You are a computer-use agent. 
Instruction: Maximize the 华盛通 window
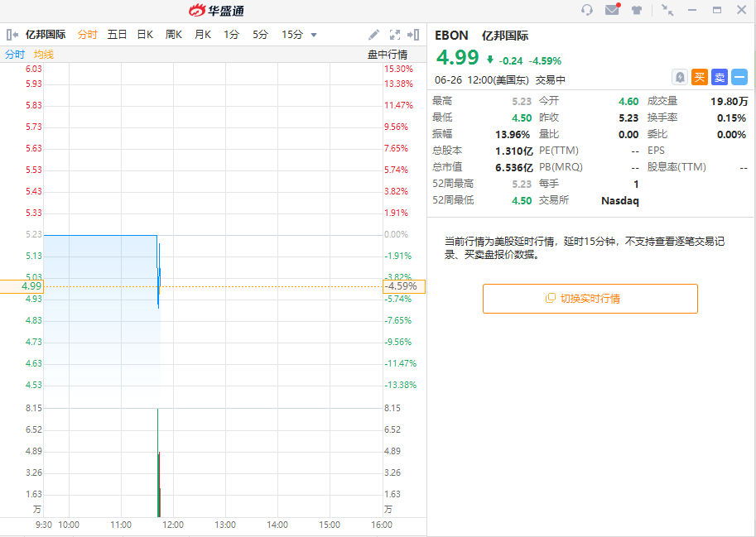pos(717,10)
